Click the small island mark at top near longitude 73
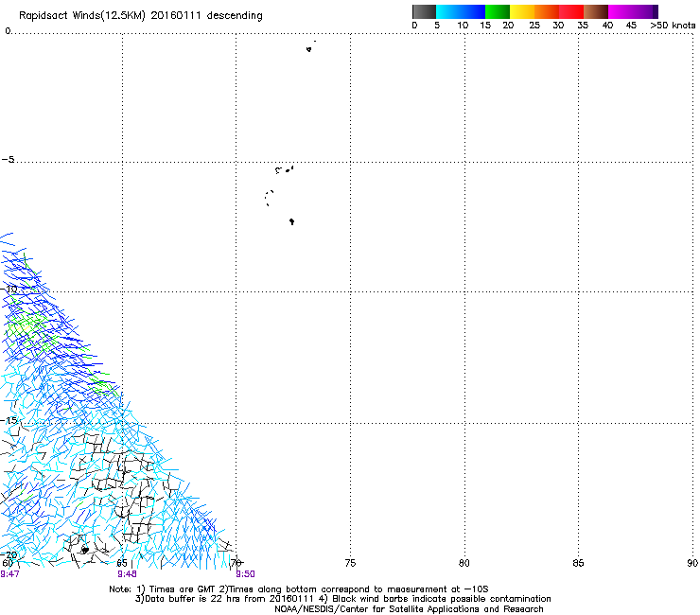Screen dimensions: 700x615 [309, 49]
